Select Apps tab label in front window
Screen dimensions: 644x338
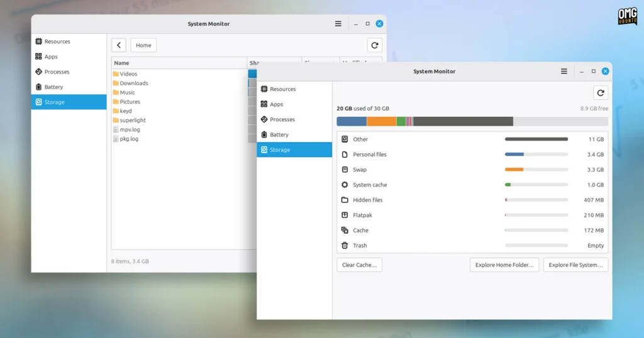pyautogui.click(x=277, y=104)
